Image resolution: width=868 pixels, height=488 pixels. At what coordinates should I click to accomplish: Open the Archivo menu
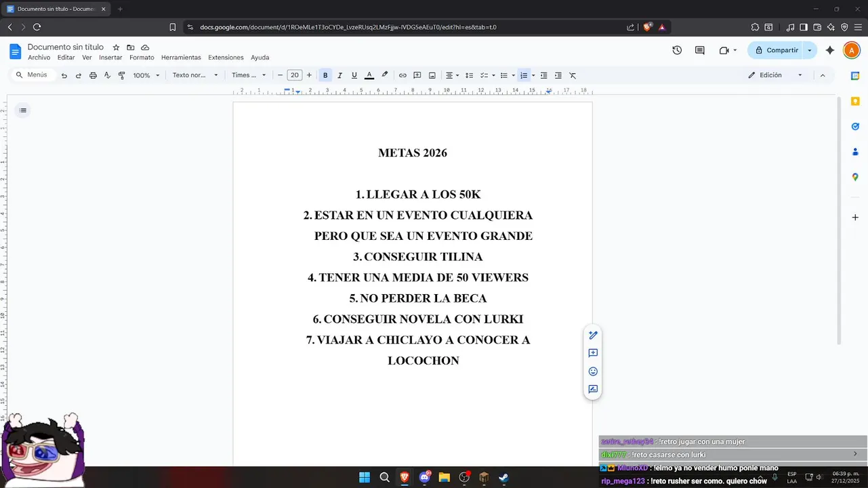click(x=39, y=58)
